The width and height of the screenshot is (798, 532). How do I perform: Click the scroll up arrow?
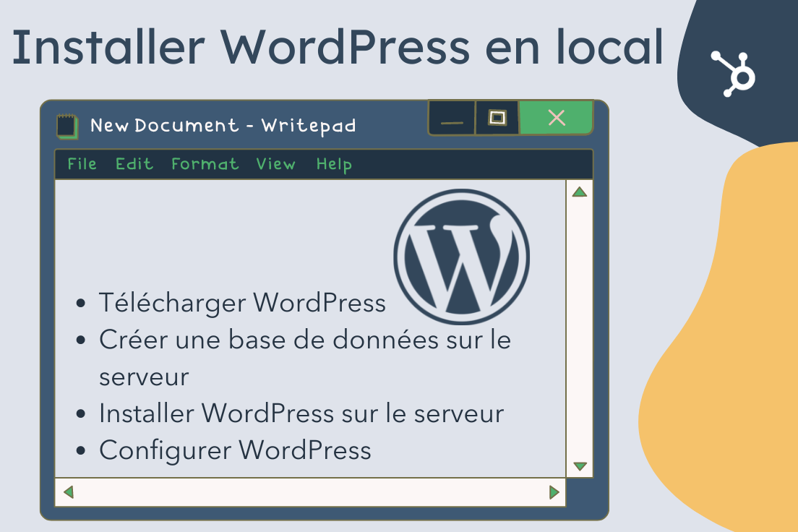pos(579,192)
